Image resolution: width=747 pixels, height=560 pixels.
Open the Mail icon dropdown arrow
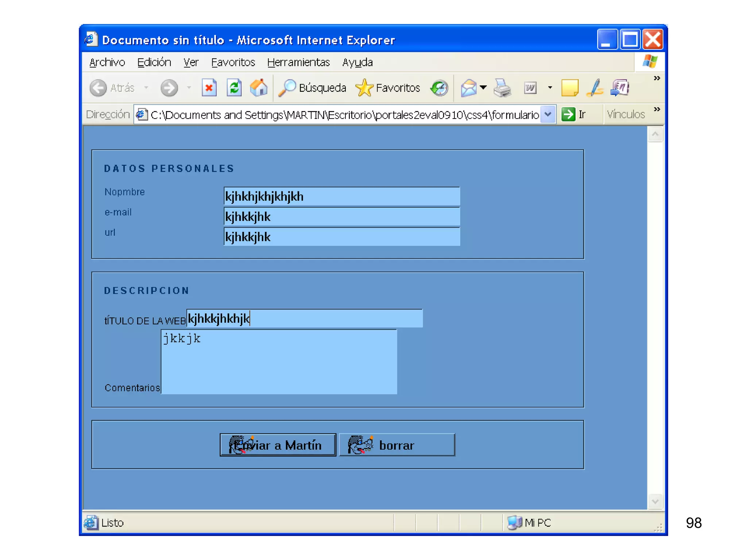click(x=484, y=87)
